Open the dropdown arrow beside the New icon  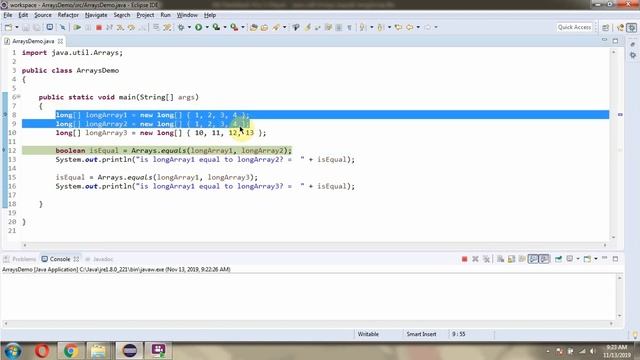click(x=16, y=27)
